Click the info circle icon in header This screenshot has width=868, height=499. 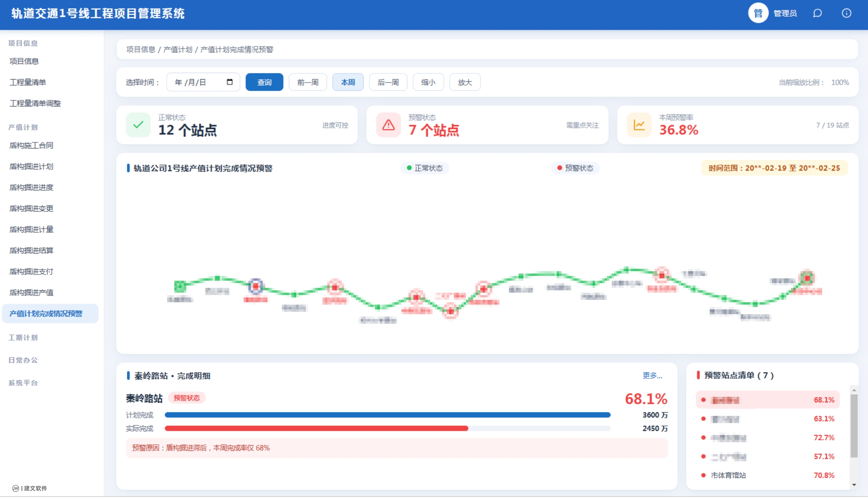(846, 13)
